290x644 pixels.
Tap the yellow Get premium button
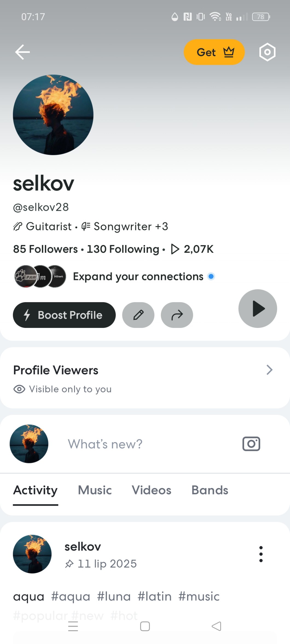214,52
